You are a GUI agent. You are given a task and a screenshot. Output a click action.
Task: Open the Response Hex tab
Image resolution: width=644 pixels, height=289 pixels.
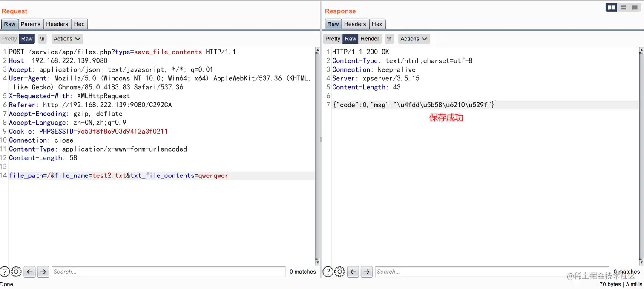coord(377,24)
